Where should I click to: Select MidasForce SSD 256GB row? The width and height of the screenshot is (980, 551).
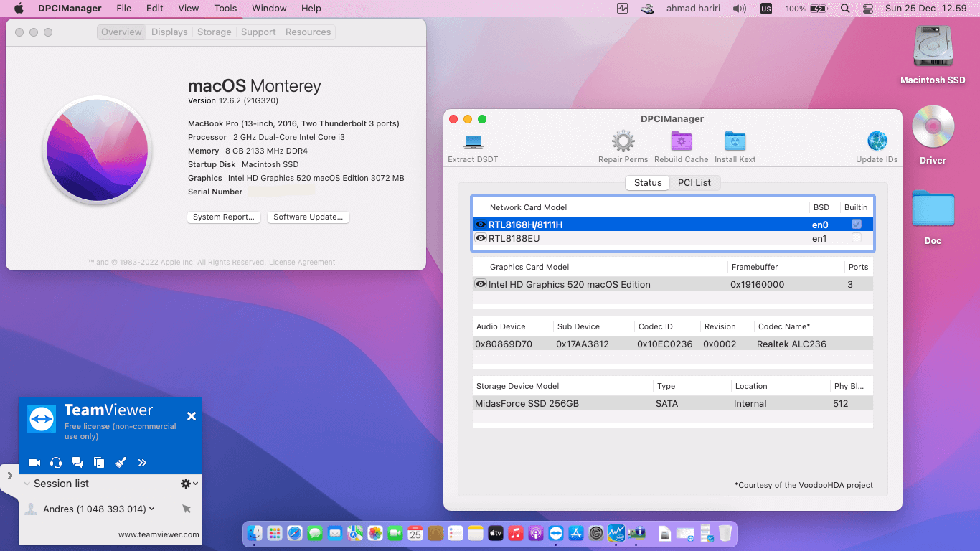(673, 403)
